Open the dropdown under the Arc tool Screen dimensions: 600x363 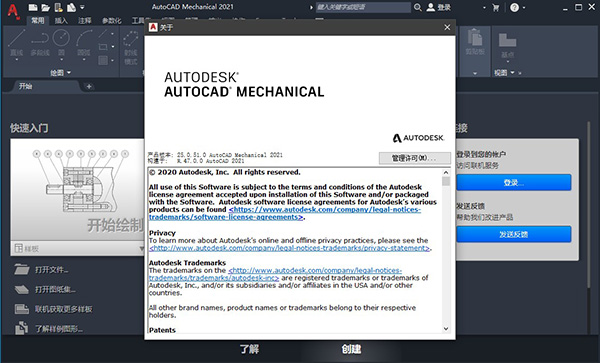pyautogui.click(x=84, y=60)
